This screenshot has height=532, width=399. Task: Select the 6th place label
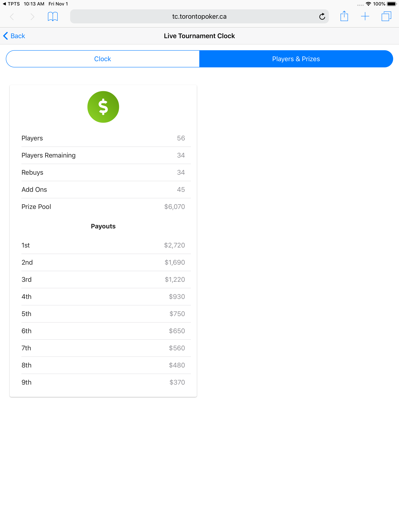[27, 331]
